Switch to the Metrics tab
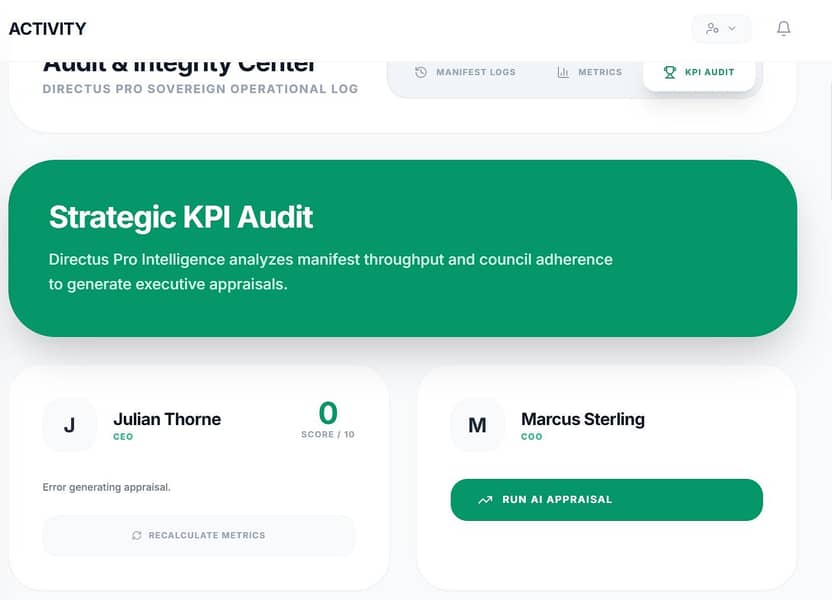The width and height of the screenshot is (832, 600). point(589,72)
